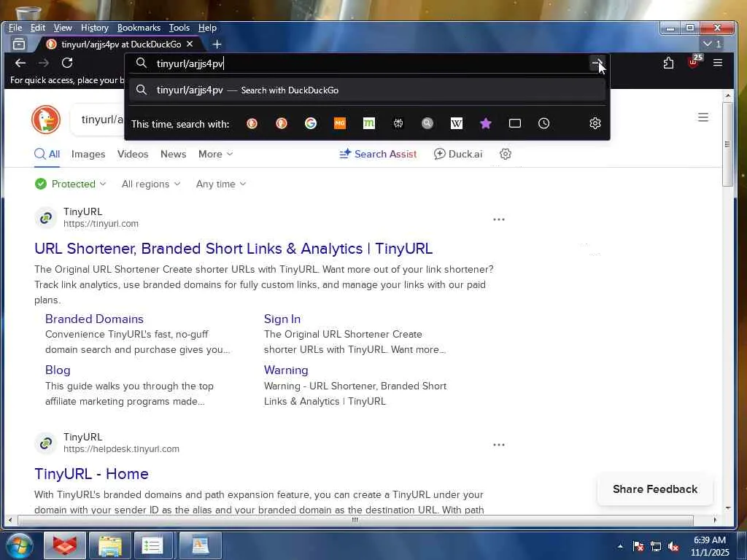Search with the spider-logo engine icon
The height and width of the screenshot is (560, 747).
(x=398, y=124)
